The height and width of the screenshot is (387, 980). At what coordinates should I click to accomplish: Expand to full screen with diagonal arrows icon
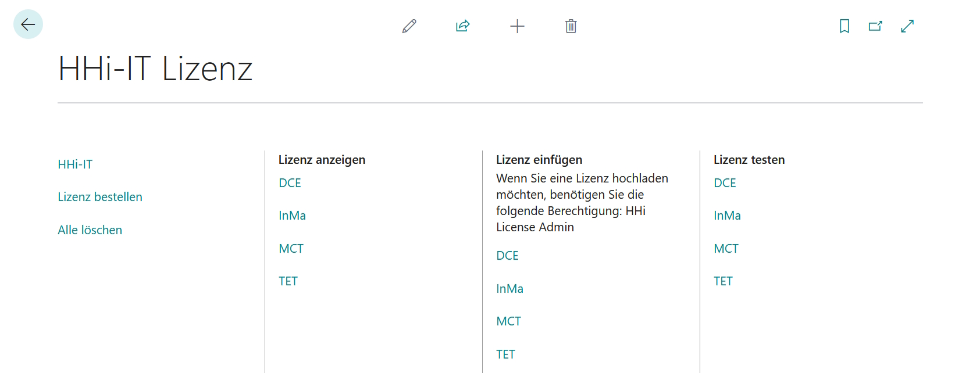(907, 26)
